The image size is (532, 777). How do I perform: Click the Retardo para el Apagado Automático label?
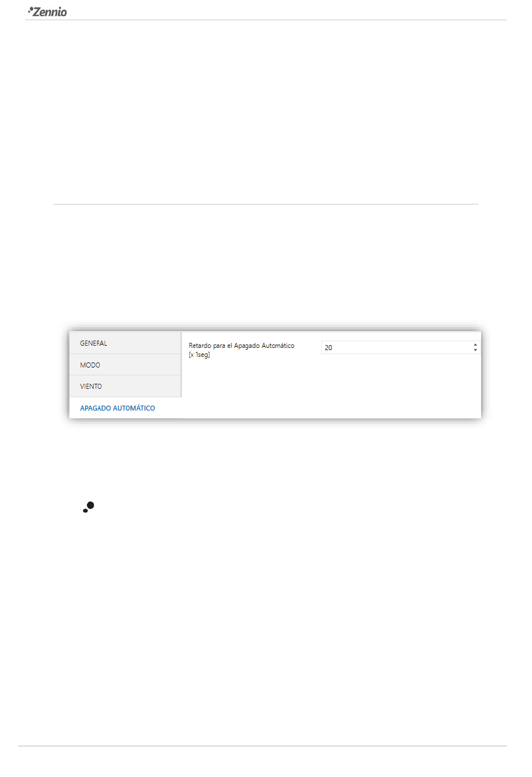pos(241,346)
